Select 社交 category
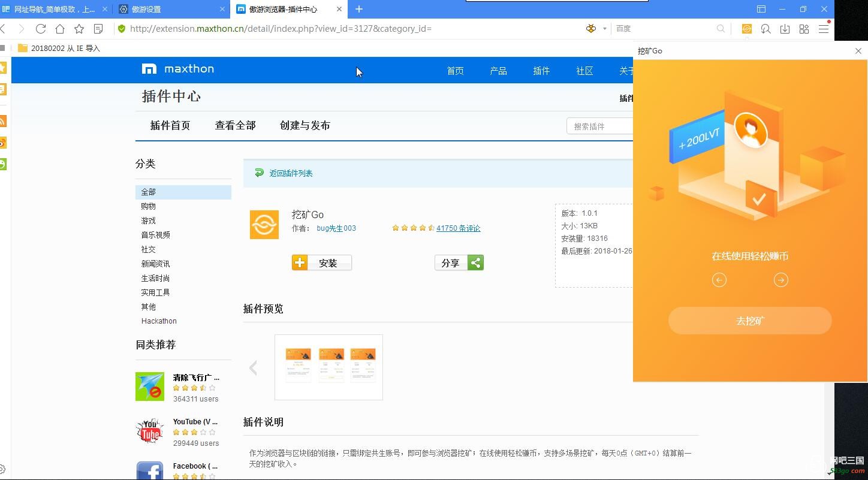 tap(148, 249)
